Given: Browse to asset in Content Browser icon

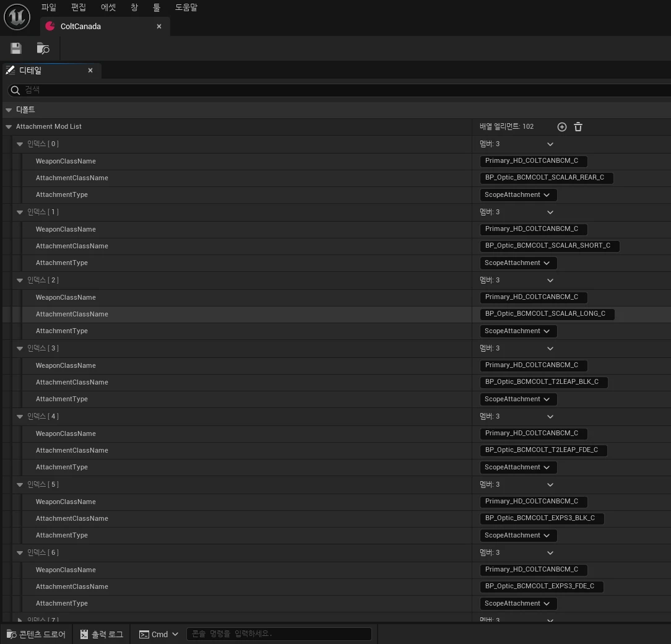Looking at the screenshot, I should (43, 48).
